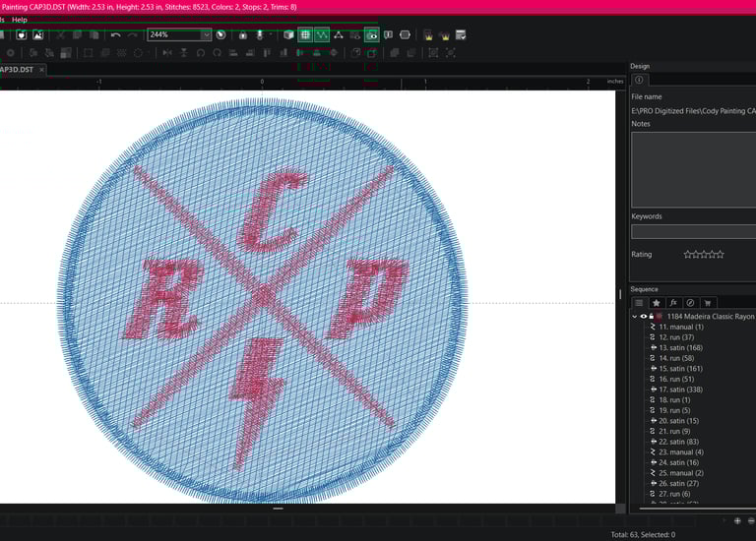Click the triangle nodes icon
The image size is (756, 541).
tap(339, 34)
